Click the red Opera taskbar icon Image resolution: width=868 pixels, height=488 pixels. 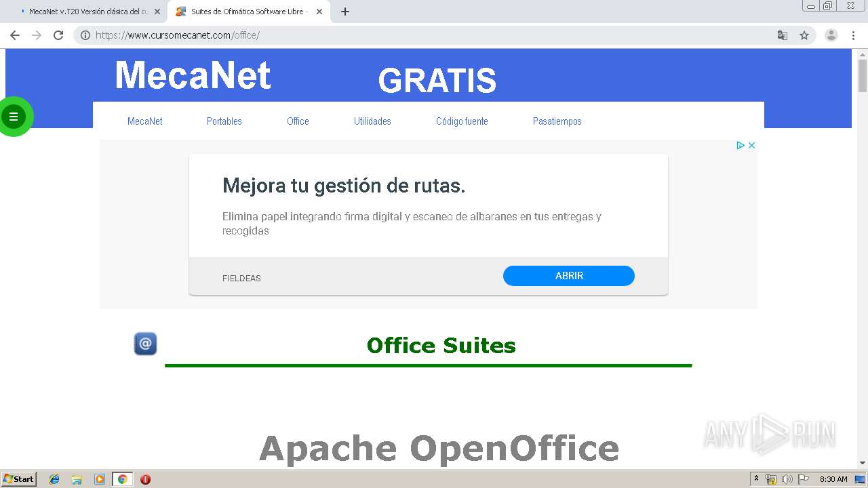[x=145, y=479]
